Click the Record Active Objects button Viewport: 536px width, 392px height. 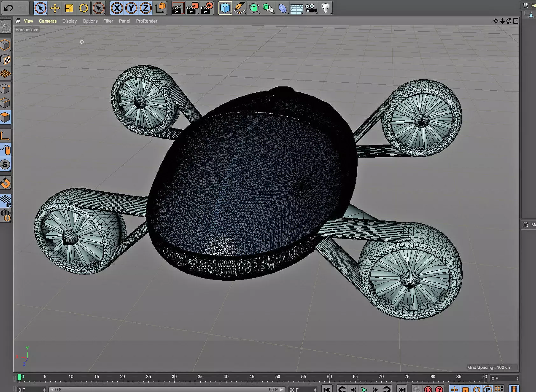pos(428,389)
